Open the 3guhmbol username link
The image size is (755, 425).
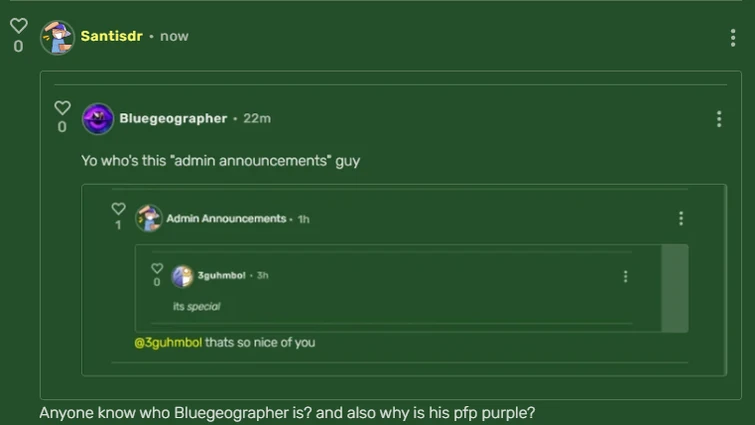click(221, 275)
